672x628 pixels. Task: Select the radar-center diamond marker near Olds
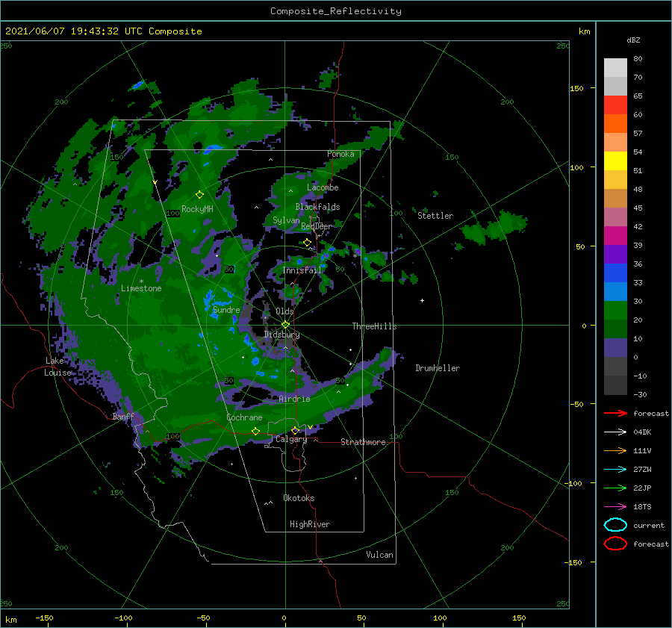click(x=285, y=325)
